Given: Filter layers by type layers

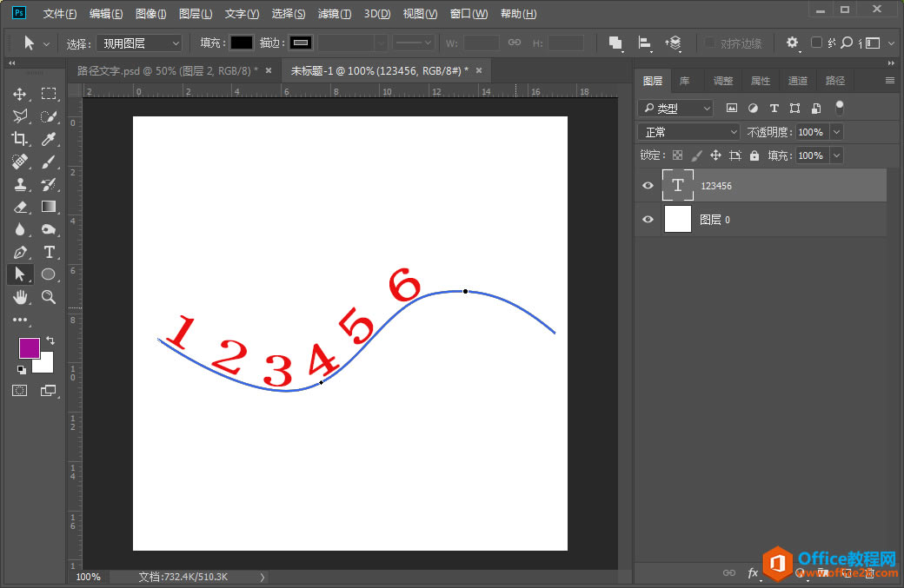Looking at the screenshot, I should tap(774, 108).
